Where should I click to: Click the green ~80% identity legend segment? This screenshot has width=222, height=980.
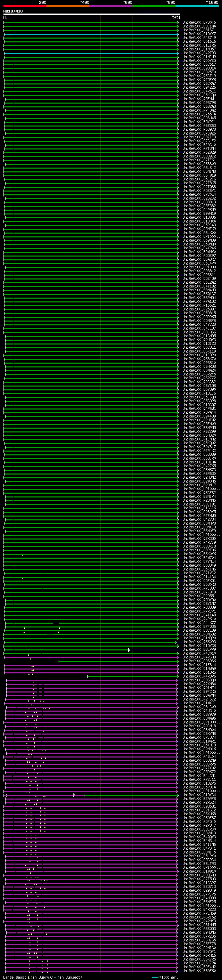click(154, 6)
